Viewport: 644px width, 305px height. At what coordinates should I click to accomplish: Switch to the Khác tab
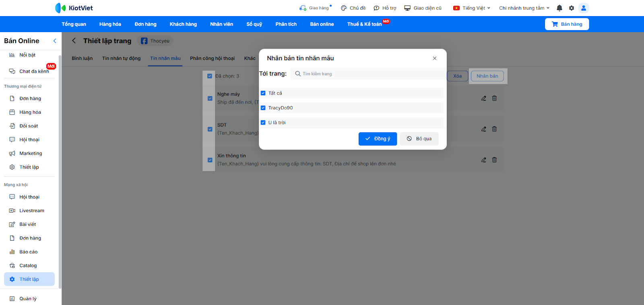coord(250,58)
